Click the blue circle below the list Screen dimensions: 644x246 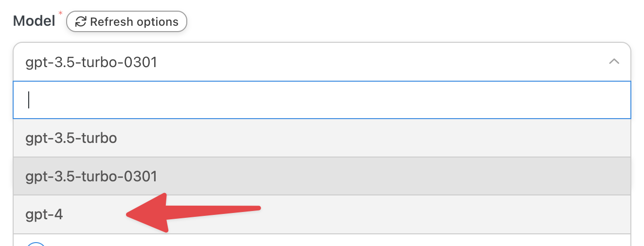click(x=36, y=244)
